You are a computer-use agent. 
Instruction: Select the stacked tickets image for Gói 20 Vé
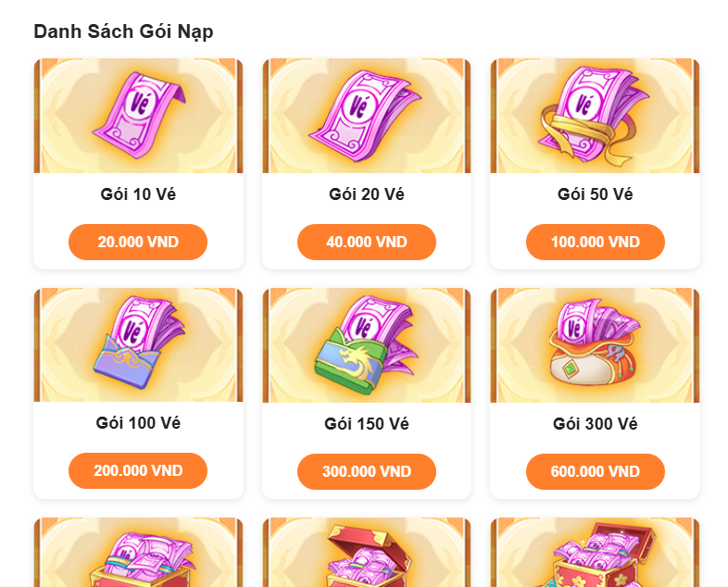pos(367,116)
